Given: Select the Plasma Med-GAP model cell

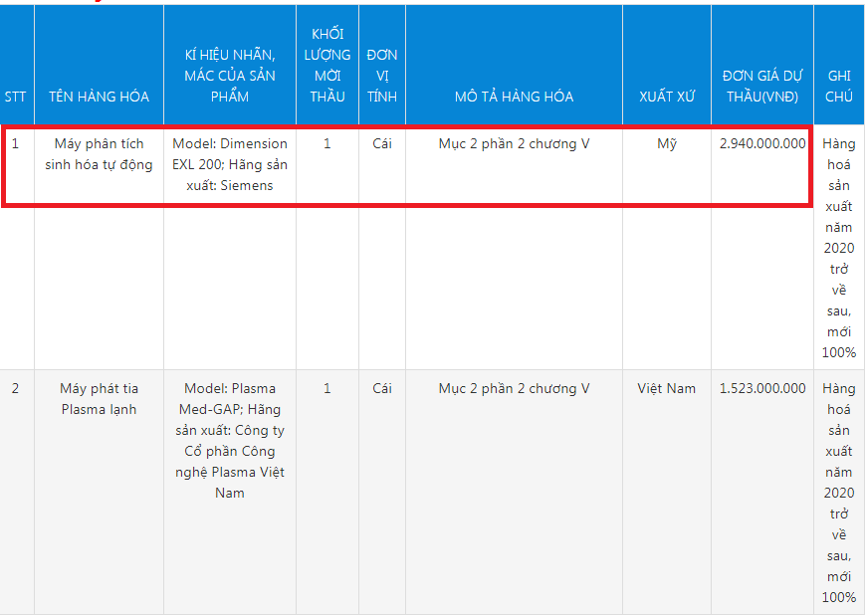Looking at the screenshot, I should (230, 440).
